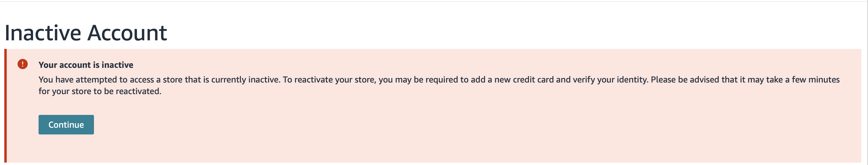This screenshot has width=868, height=165.
Task: Select the Inactive Account page heading
Action: 86,33
